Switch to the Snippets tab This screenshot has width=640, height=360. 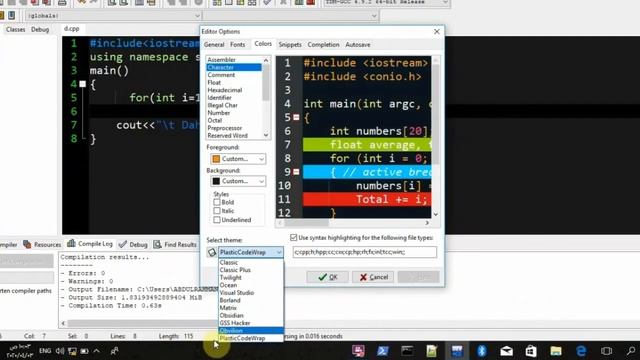pyautogui.click(x=290, y=44)
